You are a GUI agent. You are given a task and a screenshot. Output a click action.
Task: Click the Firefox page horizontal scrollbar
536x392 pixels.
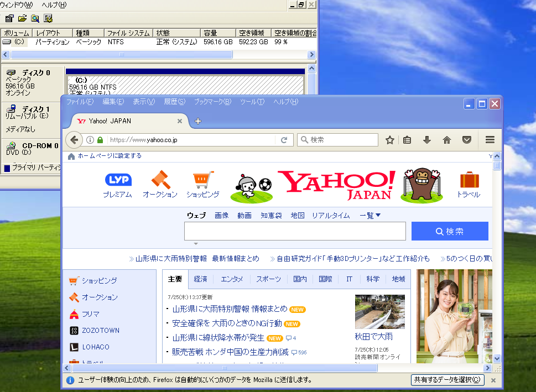tap(225, 368)
